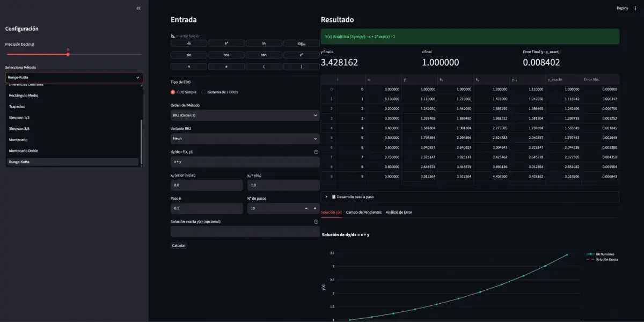Viewport: 644px width, 322px height.
Task: Decrease N° de pasos with minus
Action: (x=306, y=208)
